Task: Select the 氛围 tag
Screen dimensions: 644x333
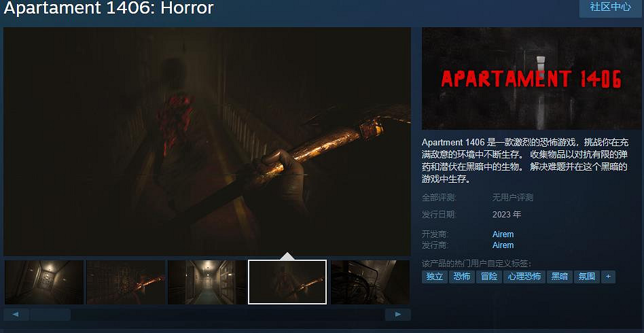Action: (587, 277)
